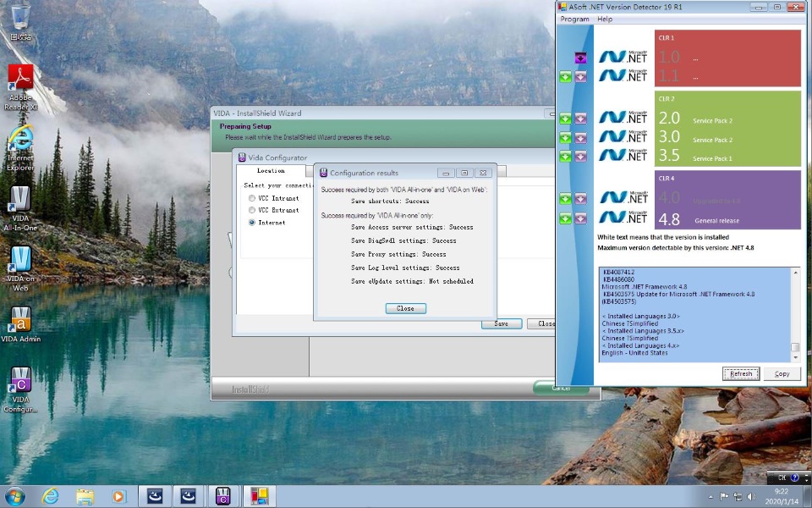The width and height of the screenshot is (812, 508).
Task: Click Refresh in .NET Version Detector
Action: pyautogui.click(x=741, y=373)
